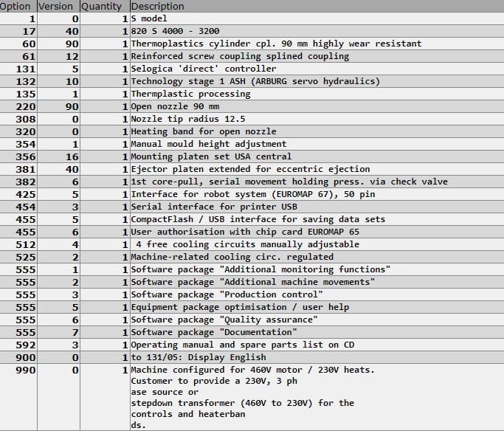This screenshot has height=431, width=504.
Task: Select Software package "Quality assurance" row
Action: pyautogui.click(x=252, y=320)
